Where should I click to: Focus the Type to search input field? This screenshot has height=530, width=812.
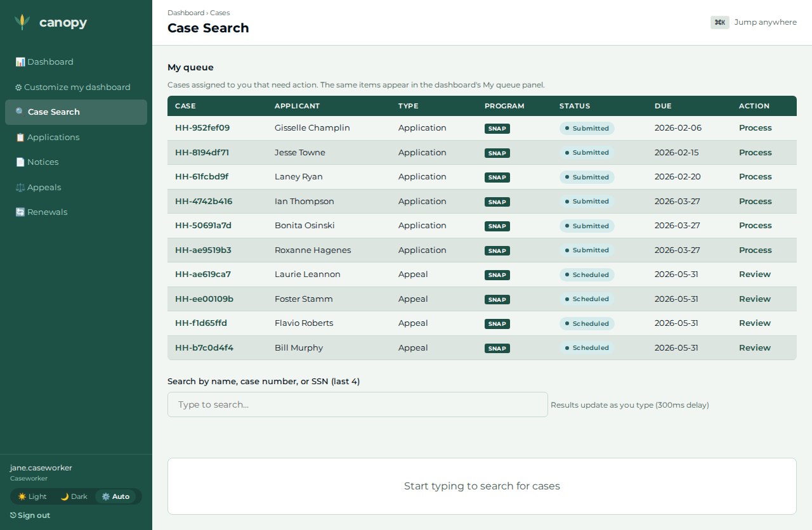pos(358,404)
